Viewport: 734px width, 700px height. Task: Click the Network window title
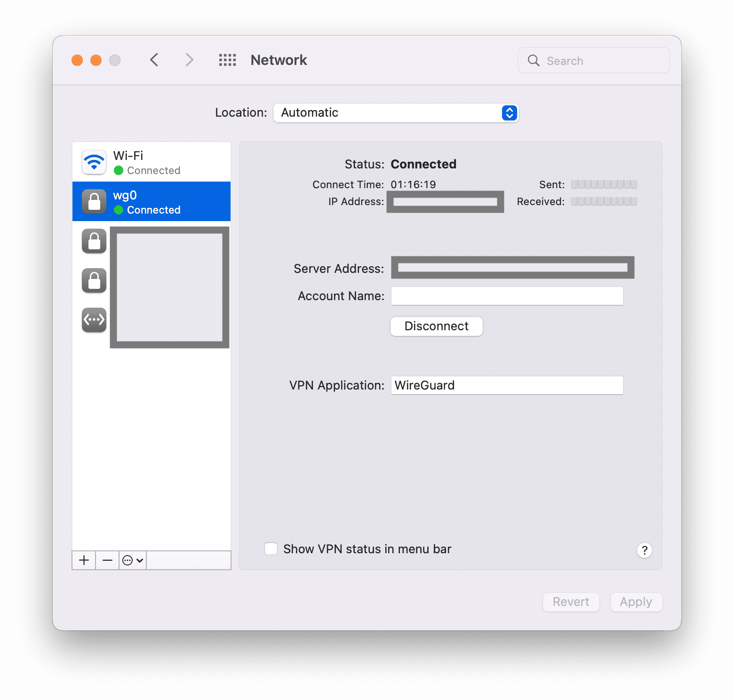click(x=279, y=60)
